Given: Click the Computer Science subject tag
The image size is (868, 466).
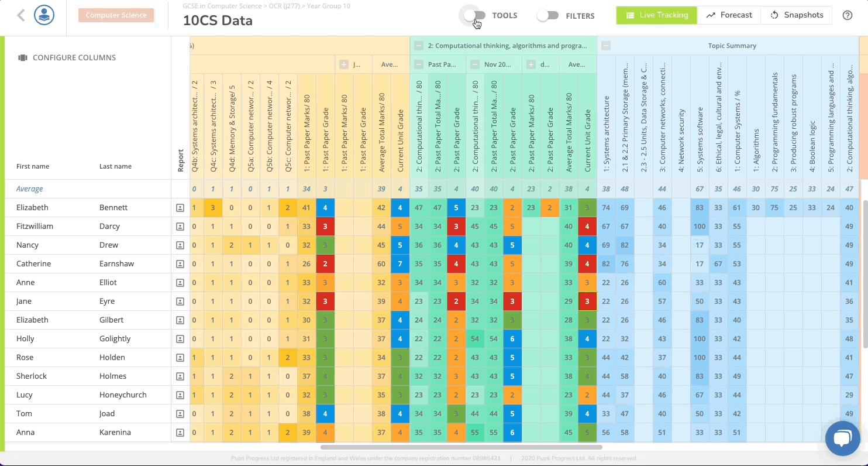Looking at the screenshot, I should click(116, 15).
